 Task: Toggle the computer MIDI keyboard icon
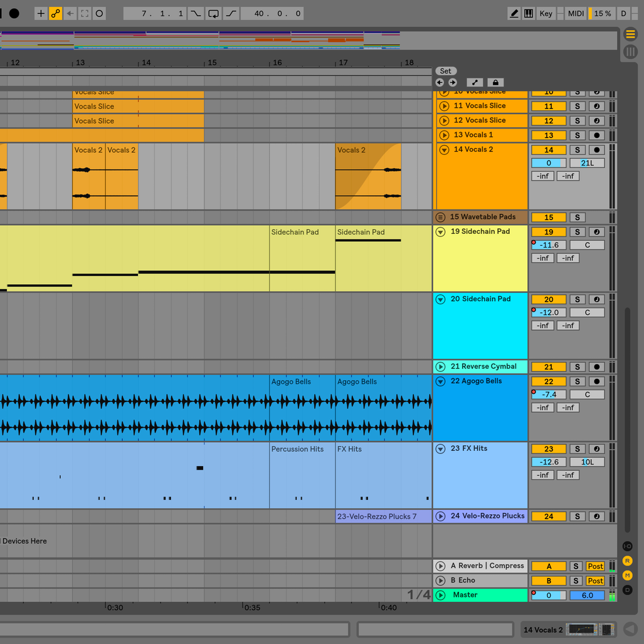[x=529, y=14]
